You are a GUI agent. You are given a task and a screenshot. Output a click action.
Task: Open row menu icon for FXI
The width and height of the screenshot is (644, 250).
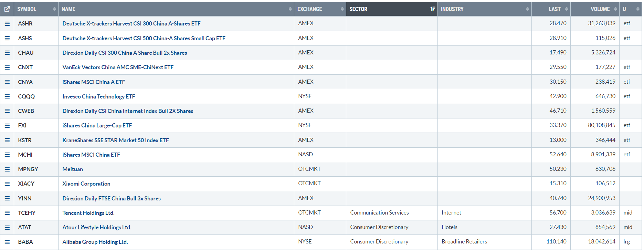point(7,126)
